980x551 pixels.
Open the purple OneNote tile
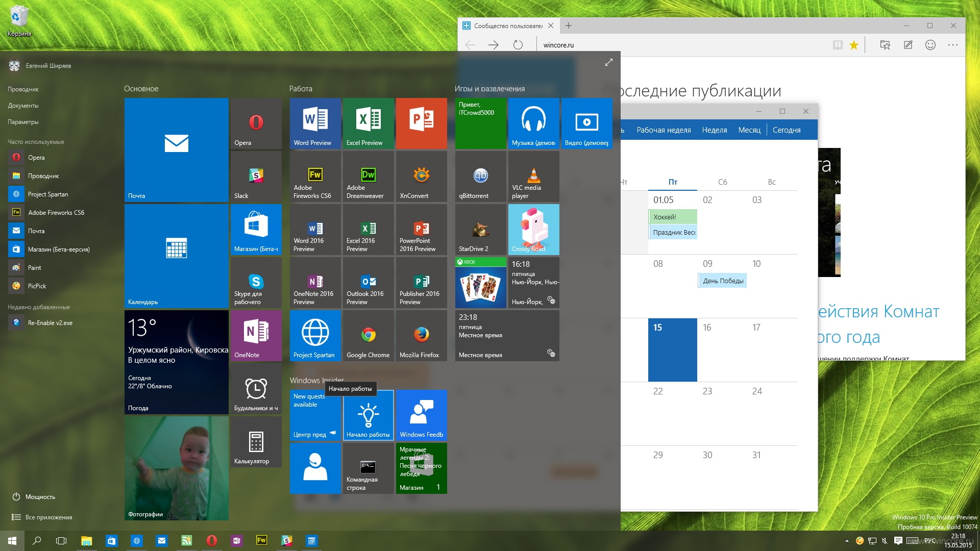[256, 336]
